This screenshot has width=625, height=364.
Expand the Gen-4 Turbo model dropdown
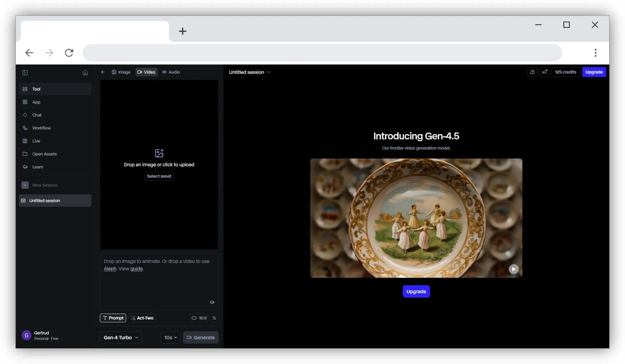pyautogui.click(x=121, y=338)
